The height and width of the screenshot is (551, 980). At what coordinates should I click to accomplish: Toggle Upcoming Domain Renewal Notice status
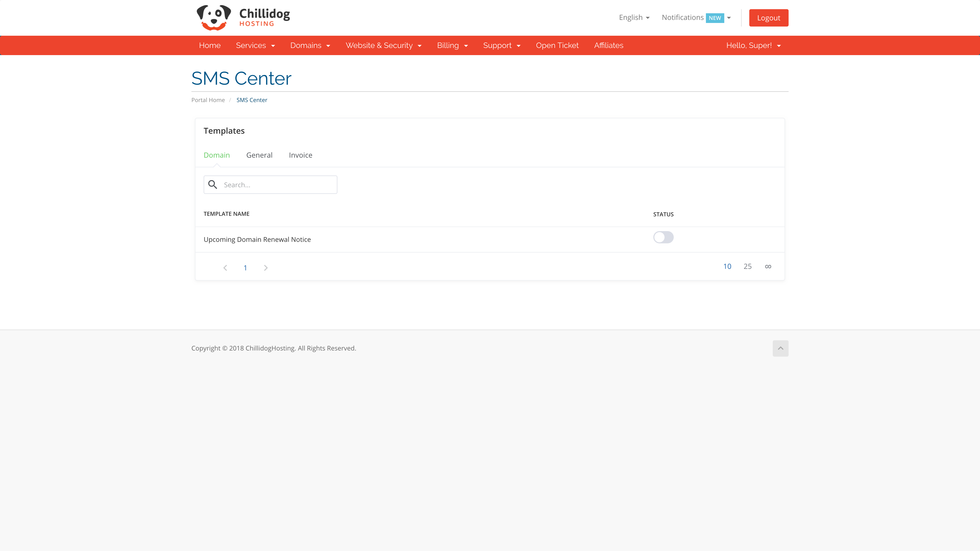click(x=663, y=237)
